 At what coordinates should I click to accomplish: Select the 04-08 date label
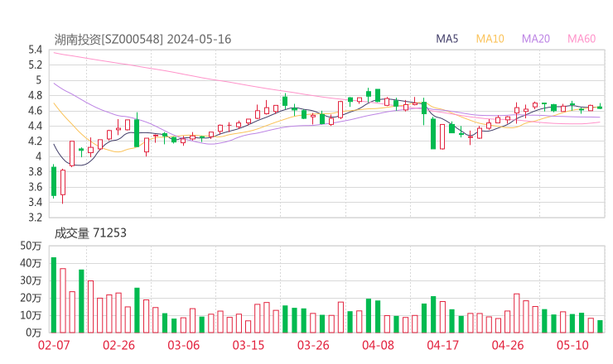point(378,345)
